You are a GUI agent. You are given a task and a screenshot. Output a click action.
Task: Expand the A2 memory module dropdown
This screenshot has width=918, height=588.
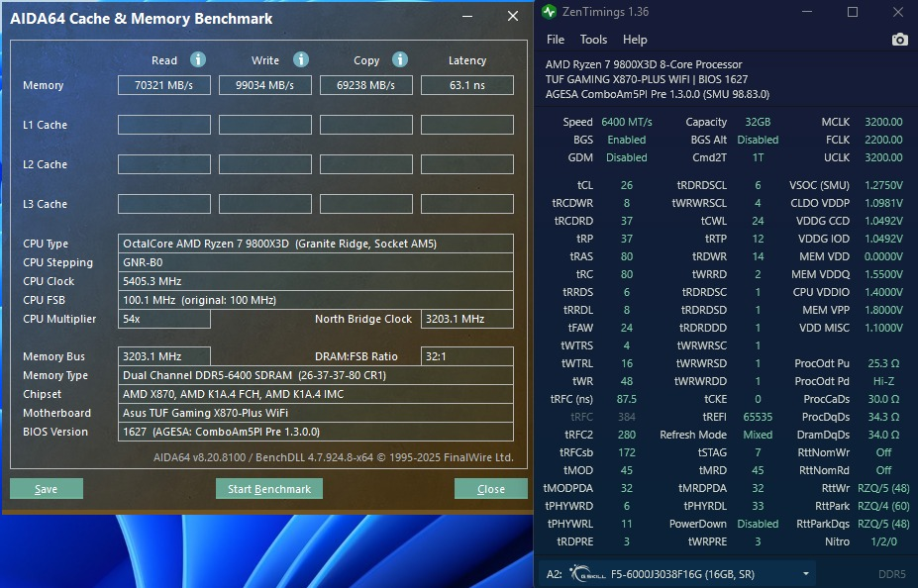tap(805, 574)
